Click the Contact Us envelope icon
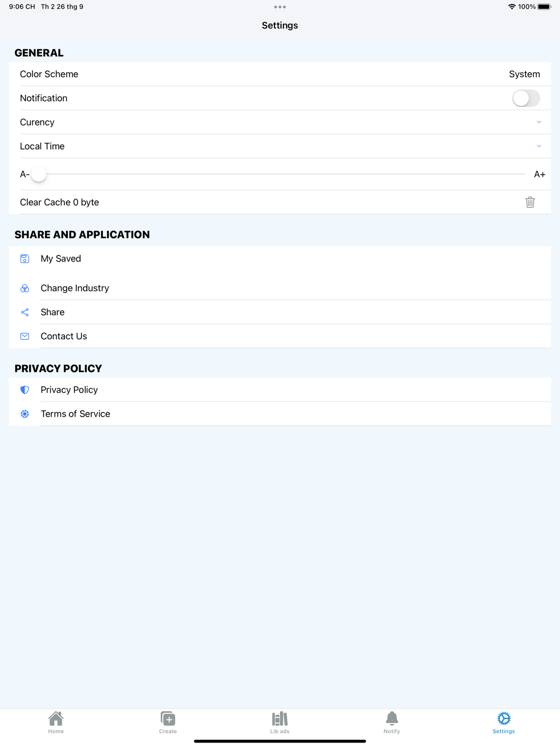Viewport: 560px width, 747px height. 25,337
